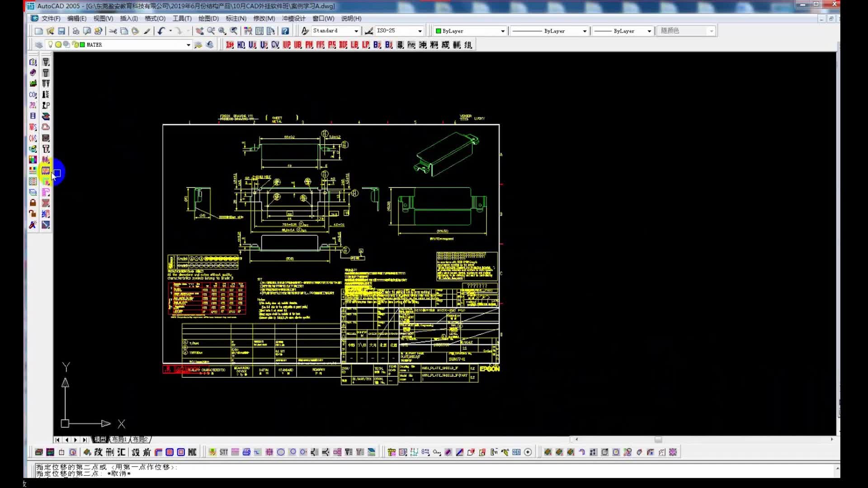Click the STT icon in bottom toolbar

224,452
